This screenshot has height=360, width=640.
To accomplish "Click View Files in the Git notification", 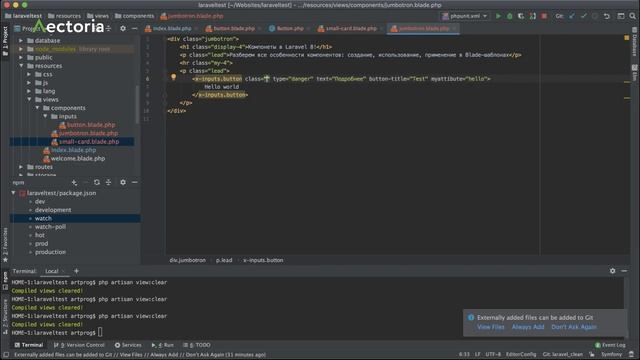I will [491, 327].
